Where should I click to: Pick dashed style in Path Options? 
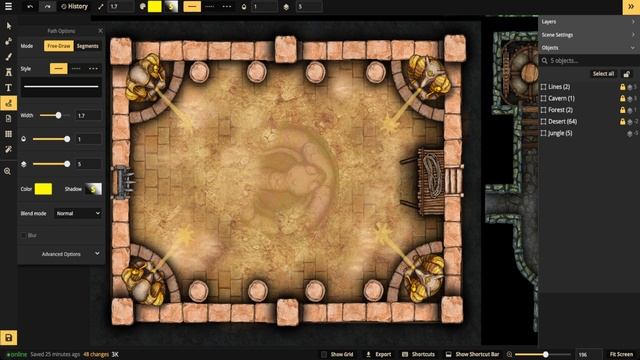click(76, 69)
